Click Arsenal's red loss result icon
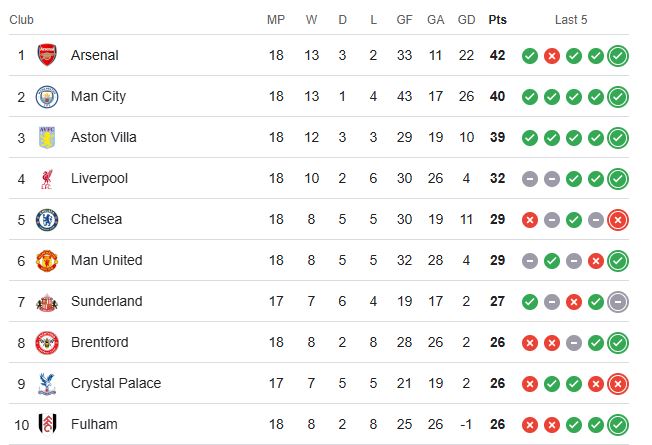The width and height of the screenshot is (652, 445). (x=551, y=55)
